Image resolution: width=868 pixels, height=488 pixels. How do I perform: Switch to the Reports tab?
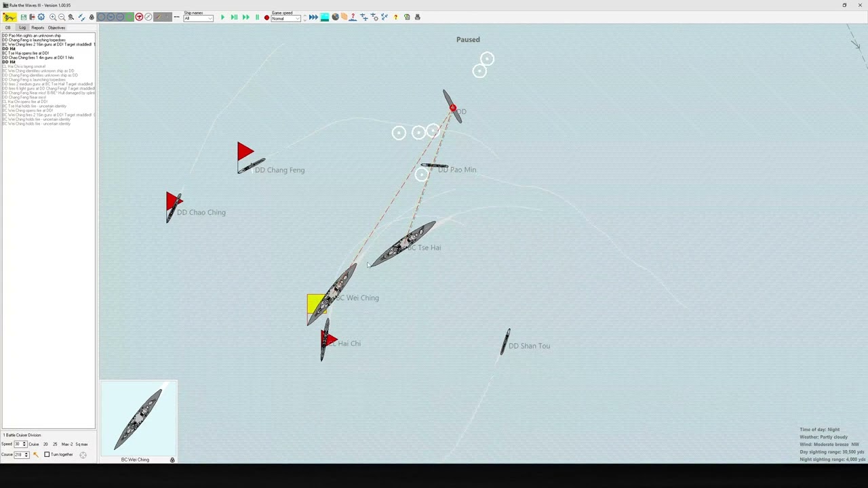click(37, 28)
